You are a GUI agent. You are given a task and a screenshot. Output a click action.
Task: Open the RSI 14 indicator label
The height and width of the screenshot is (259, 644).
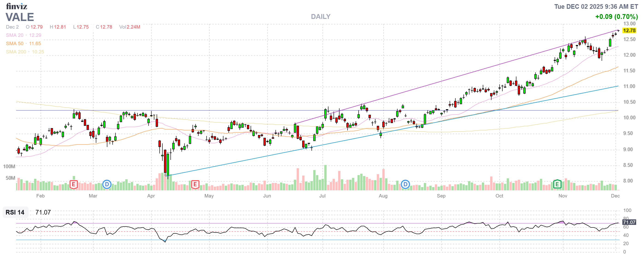coord(15,212)
